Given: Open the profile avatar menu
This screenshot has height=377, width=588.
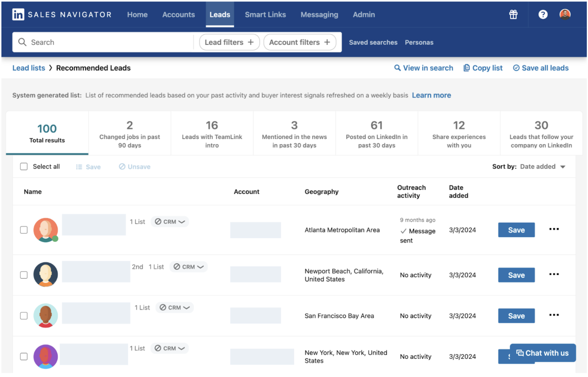Looking at the screenshot, I should click(565, 14).
